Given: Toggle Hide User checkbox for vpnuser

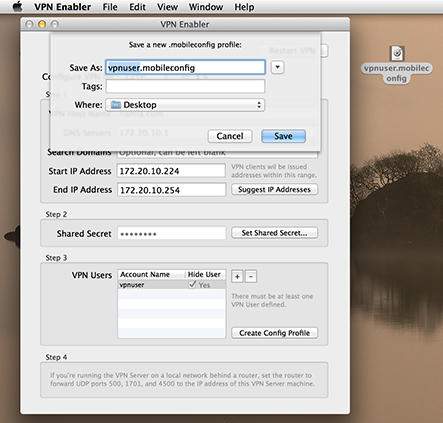Looking at the screenshot, I should coord(192,284).
